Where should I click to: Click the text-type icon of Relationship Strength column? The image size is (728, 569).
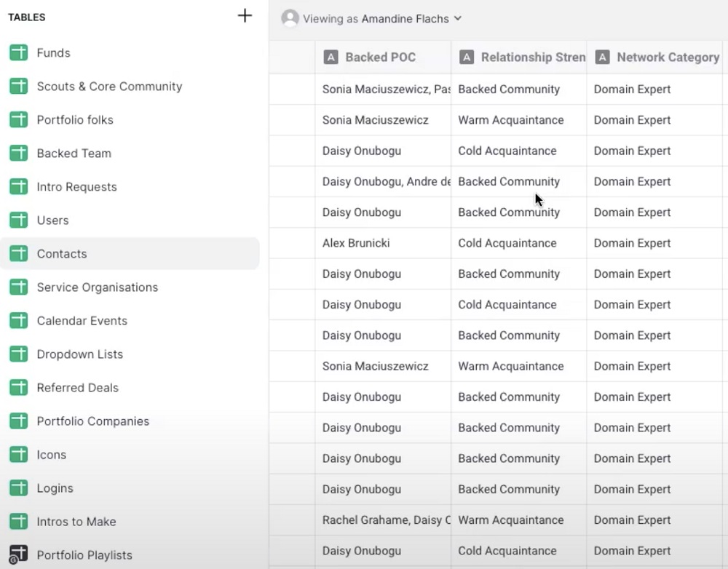coord(466,57)
